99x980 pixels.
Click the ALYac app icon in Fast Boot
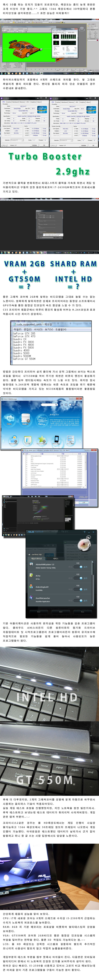pyautogui.click(x=31, y=575)
